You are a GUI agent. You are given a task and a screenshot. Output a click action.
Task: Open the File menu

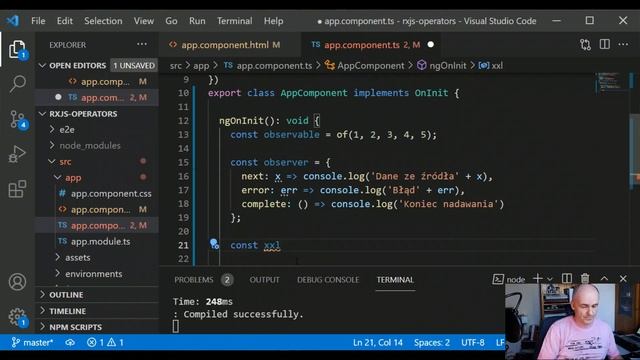(x=38, y=21)
